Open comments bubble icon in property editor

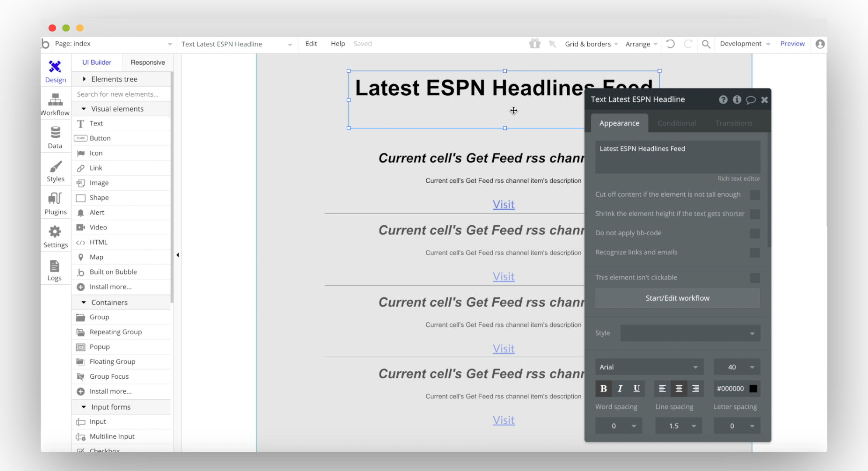tap(750, 100)
